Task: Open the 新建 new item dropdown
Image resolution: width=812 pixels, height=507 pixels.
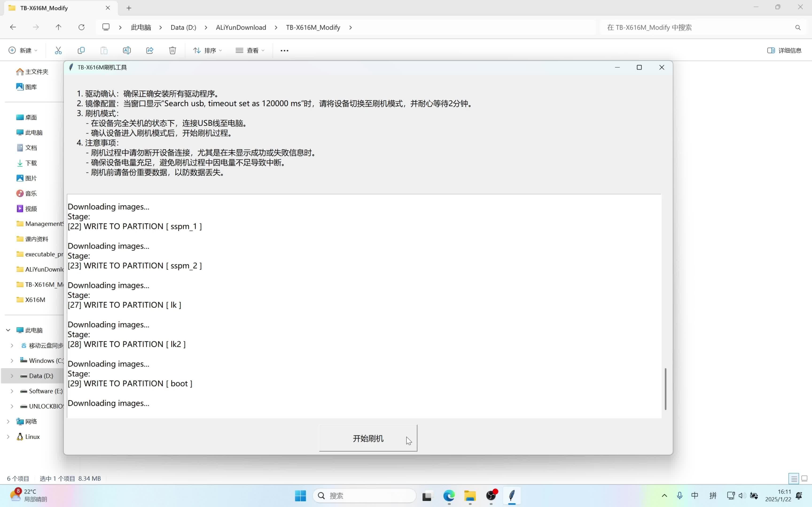Action: pyautogui.click(x=22, y=50)
